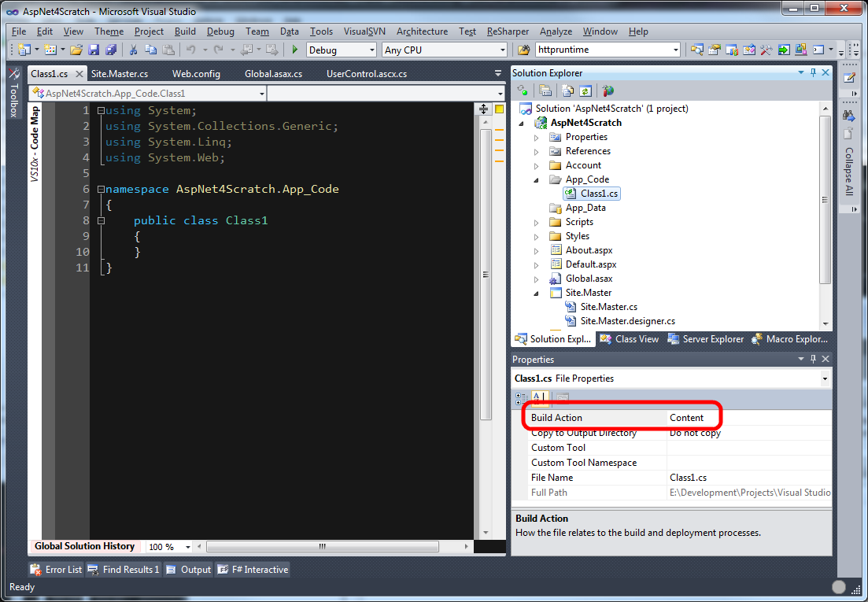Viewport: 868px width, 602px height.
Task: Select the Build Action property value field
Action: 746,418
